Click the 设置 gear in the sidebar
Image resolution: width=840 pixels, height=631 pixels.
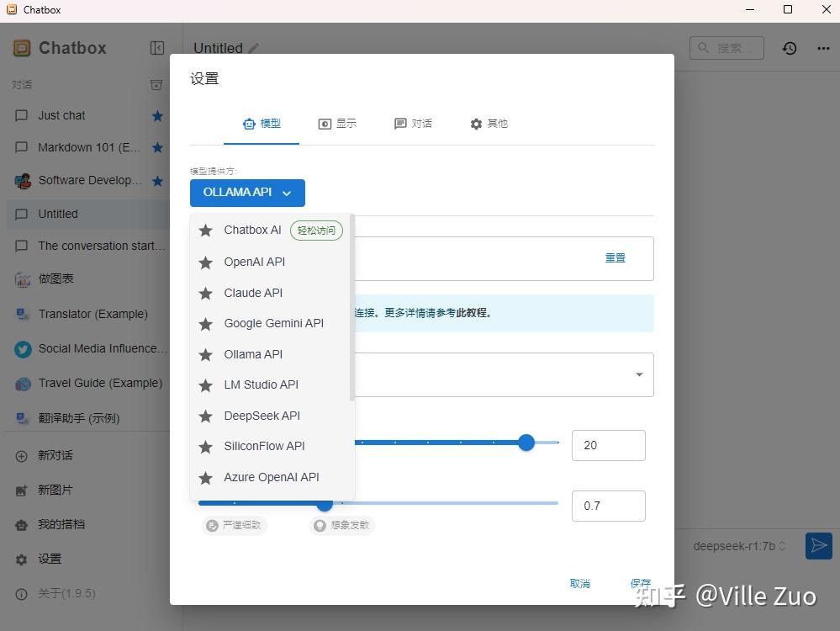coord(22,559)
